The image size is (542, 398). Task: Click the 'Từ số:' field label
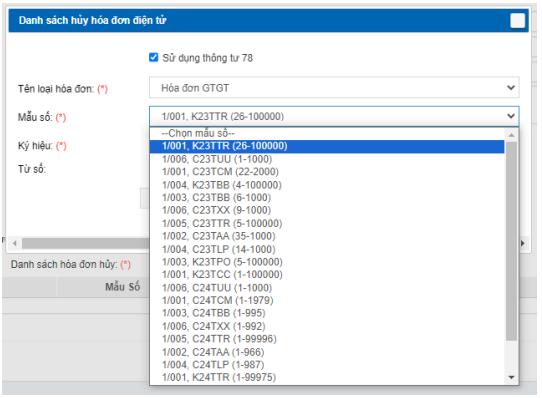32,169
